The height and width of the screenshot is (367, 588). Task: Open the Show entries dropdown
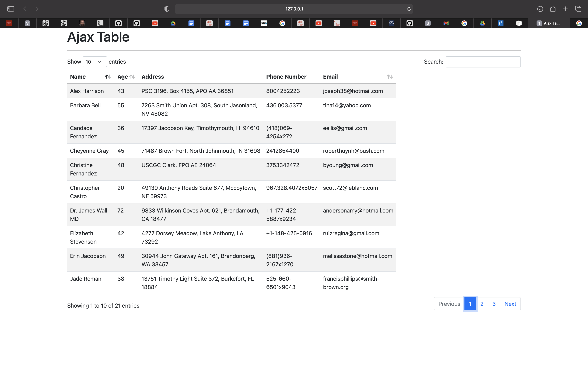pos(94,62)
